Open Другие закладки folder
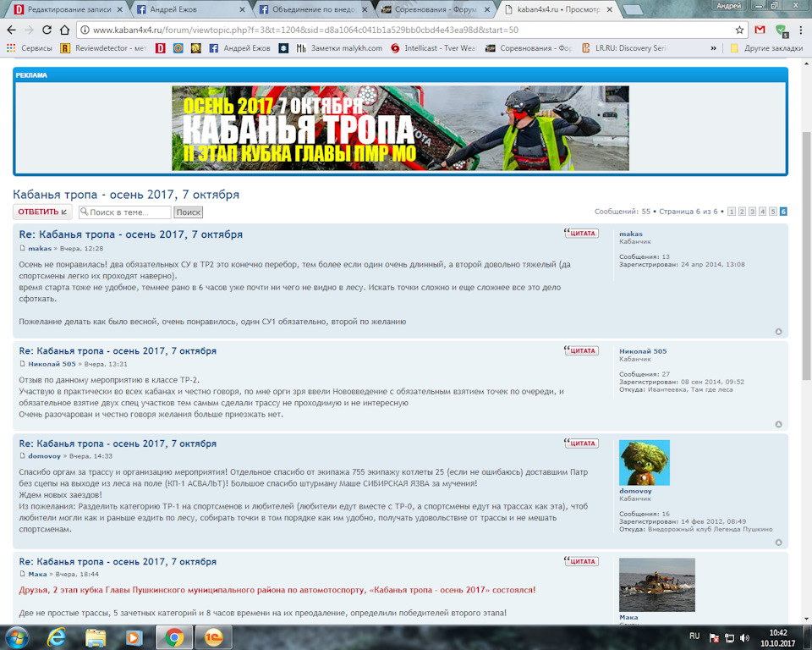This screenshot has width=812, height=650. point(766,48)
